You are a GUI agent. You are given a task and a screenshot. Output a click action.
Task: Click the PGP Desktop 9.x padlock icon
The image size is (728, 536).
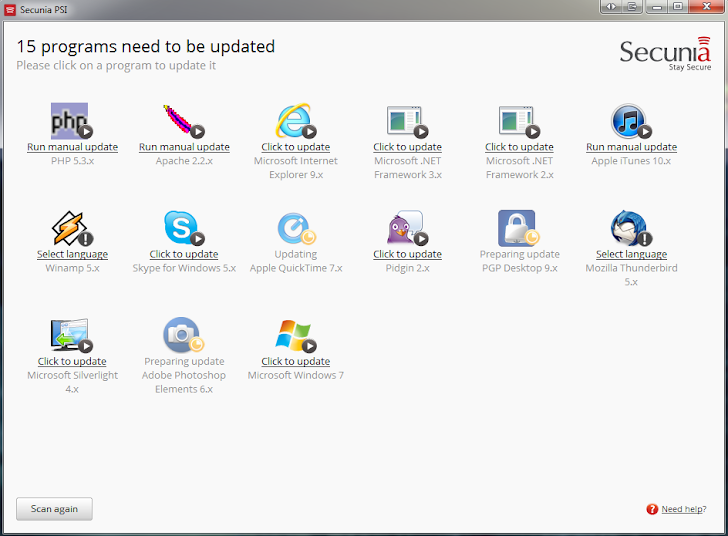coord(518,228)
